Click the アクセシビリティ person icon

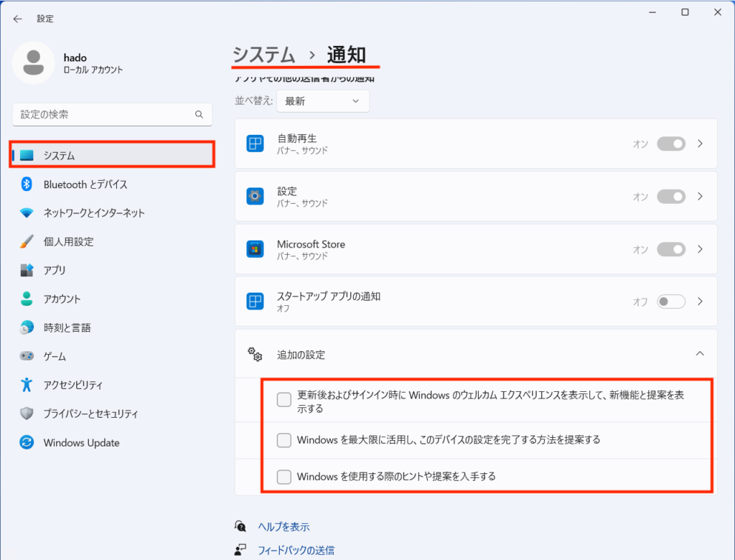click(27, 385)
